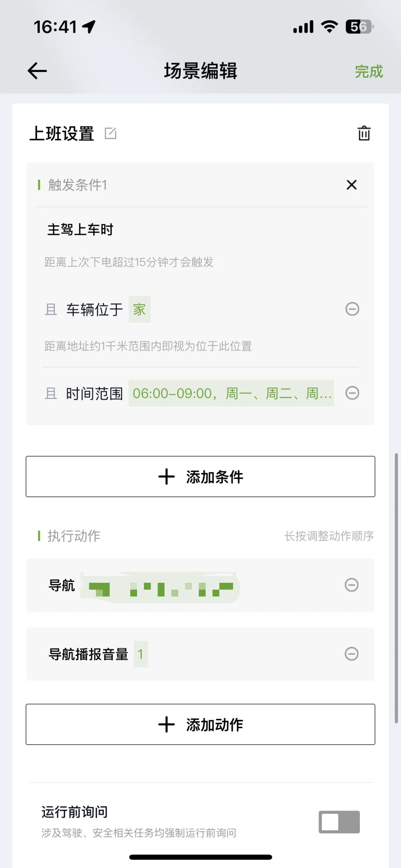Remove the 导航播报音量 action
The height and width of the screenshot is (868, 401).
click(x=351, y=654)
